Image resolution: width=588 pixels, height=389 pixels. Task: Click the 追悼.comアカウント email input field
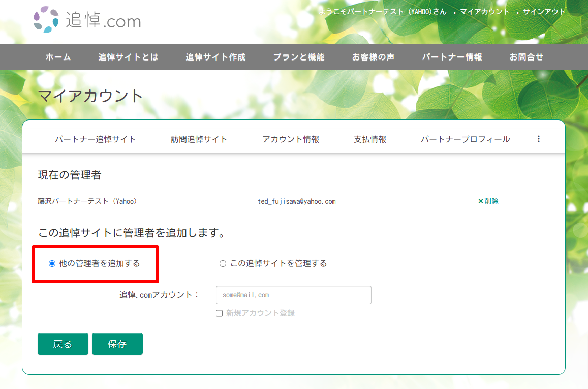(x=293, y=295)
